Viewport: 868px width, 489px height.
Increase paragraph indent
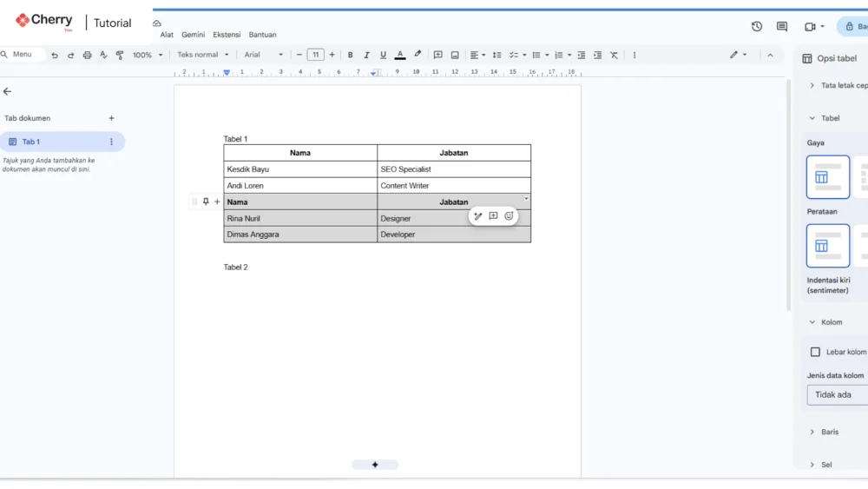tap(597, 55)
